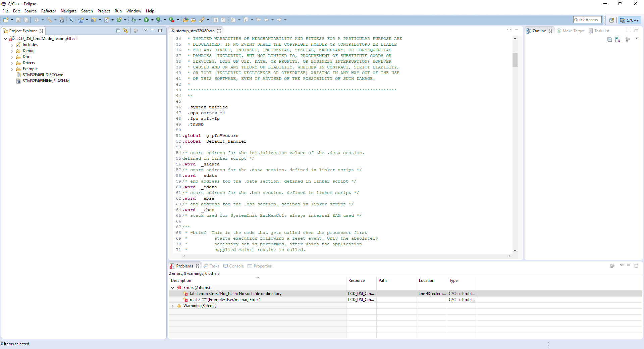Click the New file toolbar icon
Screen dimensions: 644x349
(6, 20)
